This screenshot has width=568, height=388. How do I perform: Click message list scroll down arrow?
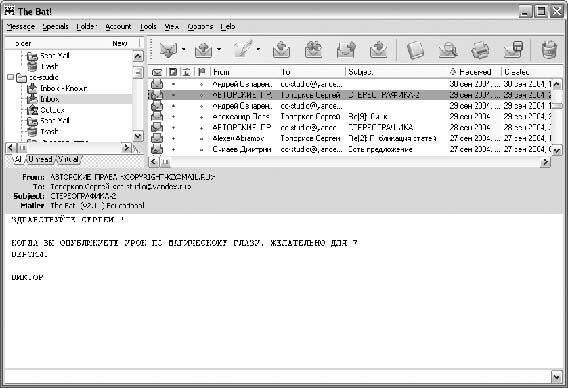coord(557,150)
